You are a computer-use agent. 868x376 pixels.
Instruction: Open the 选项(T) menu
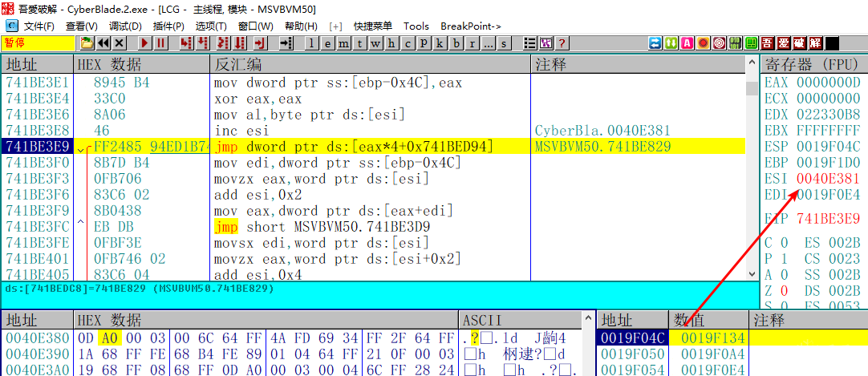coord(211,26)
